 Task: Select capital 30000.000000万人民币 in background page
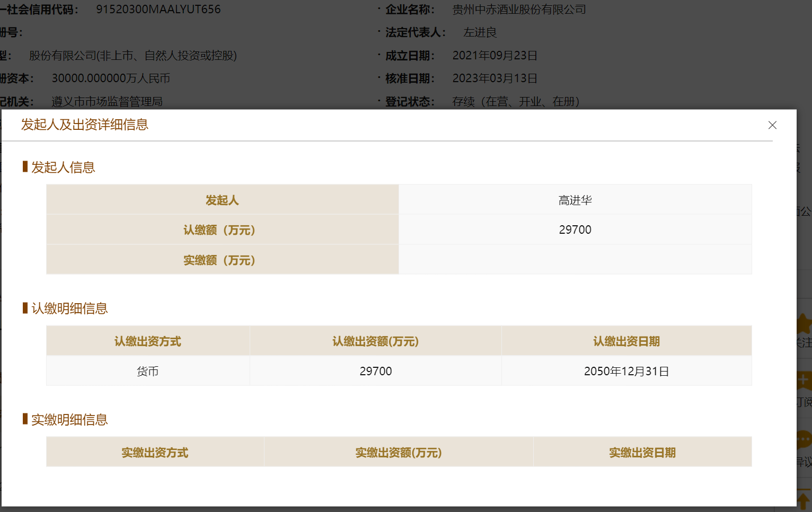point(111,78)
